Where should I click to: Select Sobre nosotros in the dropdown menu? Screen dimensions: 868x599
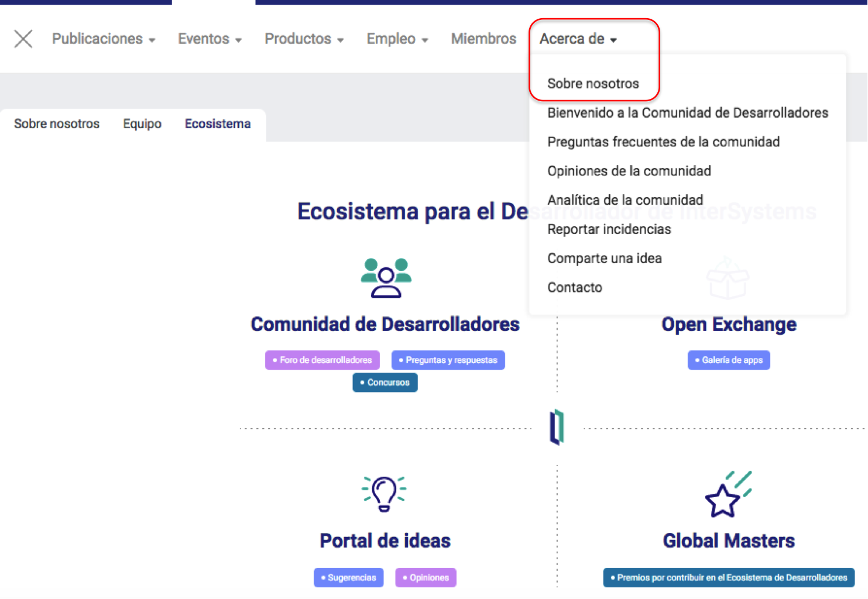tap(593, 84)
